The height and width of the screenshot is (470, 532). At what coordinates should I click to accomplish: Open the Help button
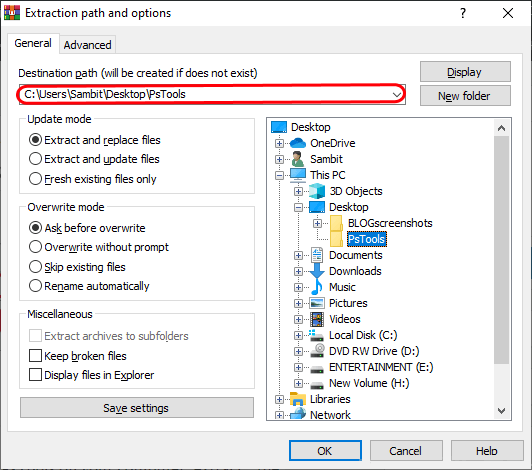click(x=487, y=451)
